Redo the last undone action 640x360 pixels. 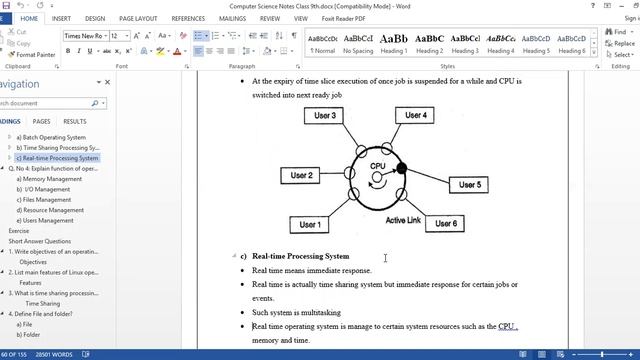click(40, 6)
